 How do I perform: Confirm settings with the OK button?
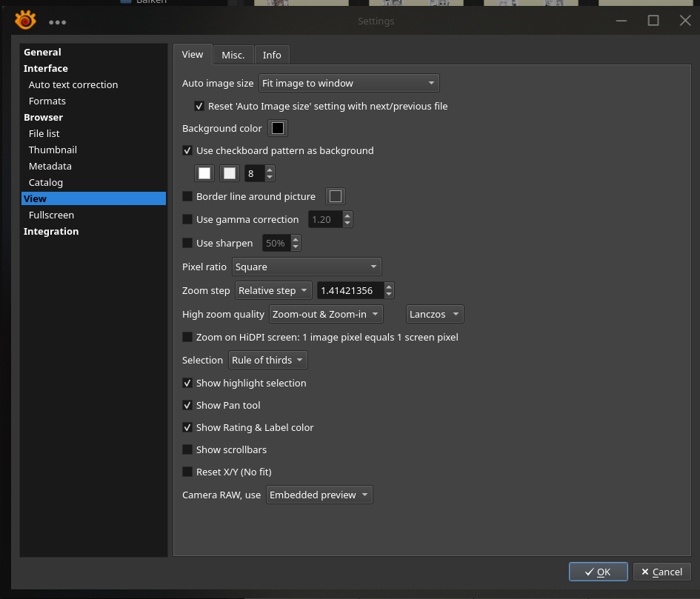click(x=598, y=572)
